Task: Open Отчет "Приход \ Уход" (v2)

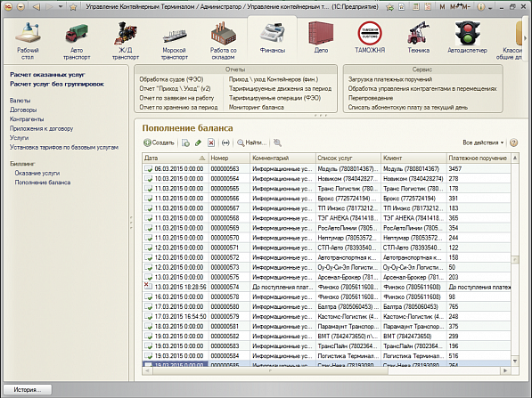Action: tap(175, 88)
